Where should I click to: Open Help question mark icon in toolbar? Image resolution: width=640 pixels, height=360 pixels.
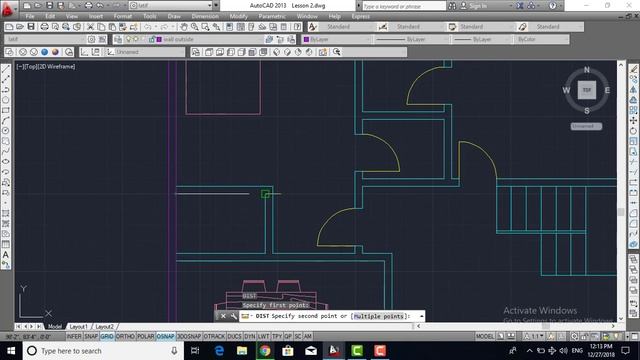click(x=298, y=27)
